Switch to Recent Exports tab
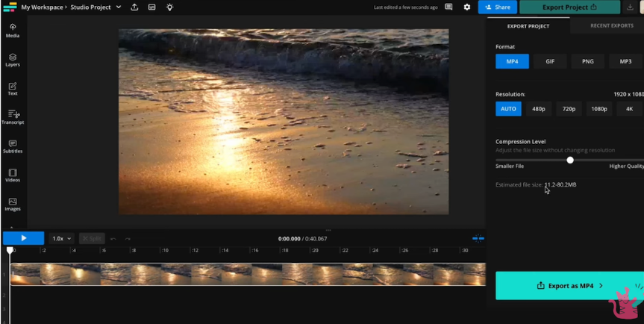Screen dimensions: 644x324 611,26
